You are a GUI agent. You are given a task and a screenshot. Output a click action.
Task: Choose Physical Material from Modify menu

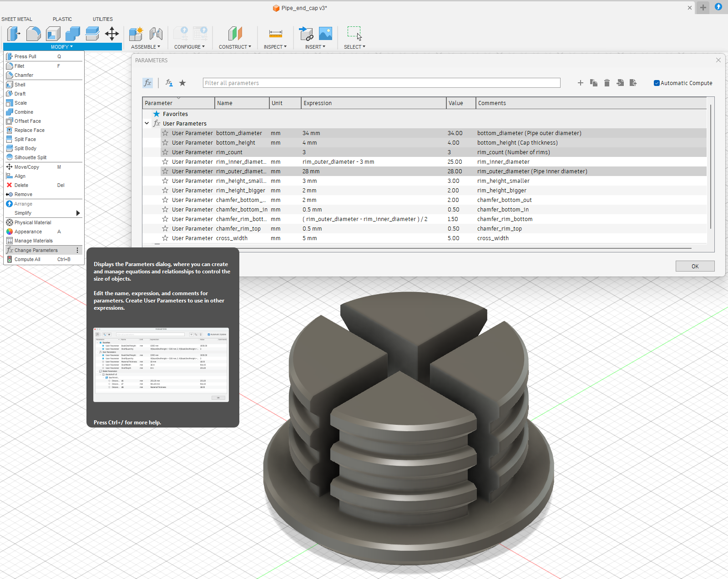coord(44,222)
